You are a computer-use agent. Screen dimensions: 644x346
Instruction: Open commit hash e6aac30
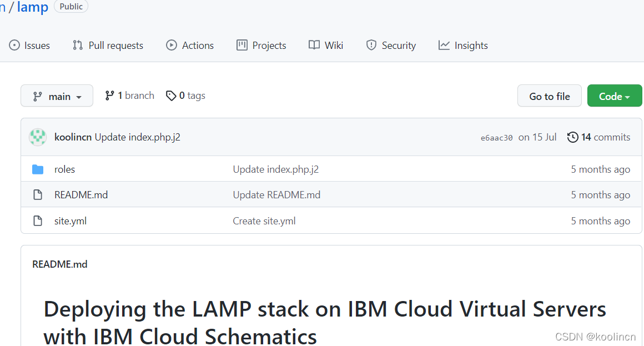(496, 138)
